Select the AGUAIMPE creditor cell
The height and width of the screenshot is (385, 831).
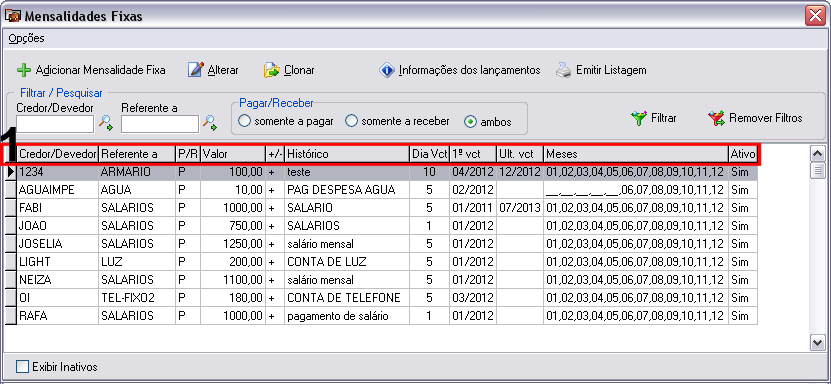[58, 190]
